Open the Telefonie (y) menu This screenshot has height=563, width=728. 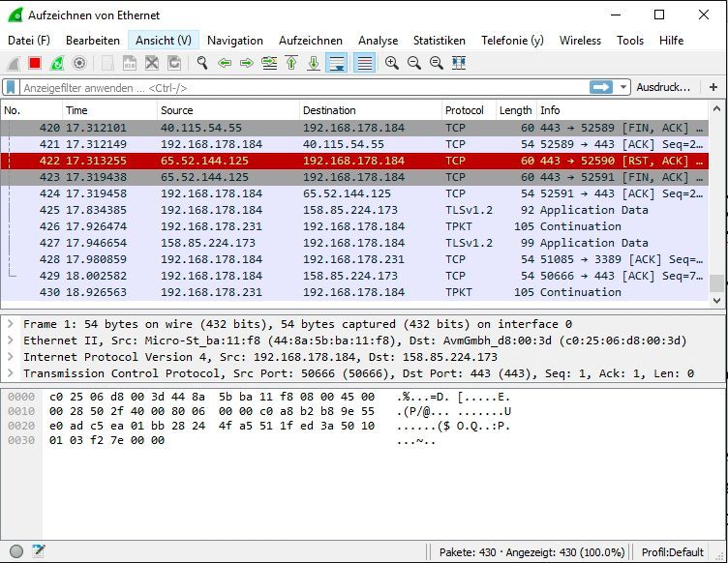512,41
